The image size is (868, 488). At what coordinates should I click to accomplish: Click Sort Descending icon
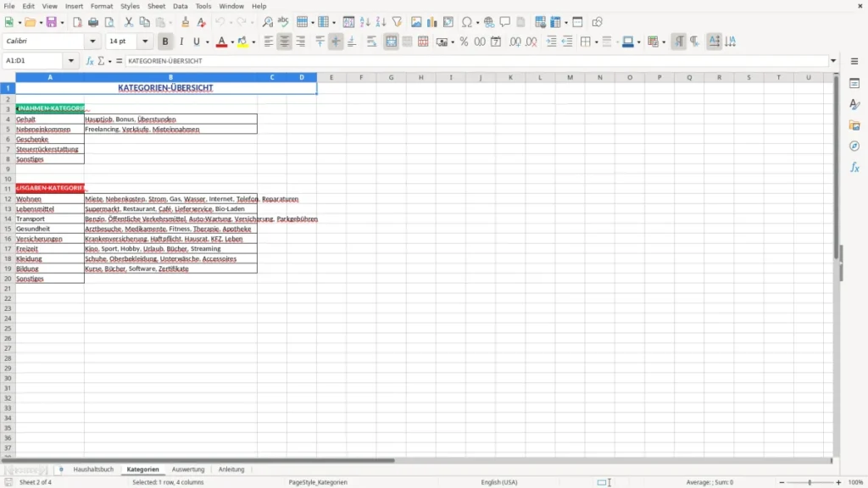pyautogui.click(x=381, y=22)
